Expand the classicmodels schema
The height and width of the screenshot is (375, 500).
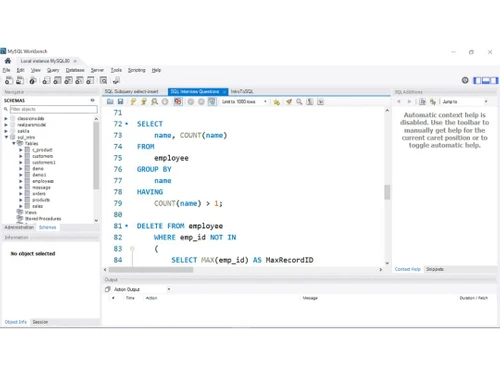point(6,119)
